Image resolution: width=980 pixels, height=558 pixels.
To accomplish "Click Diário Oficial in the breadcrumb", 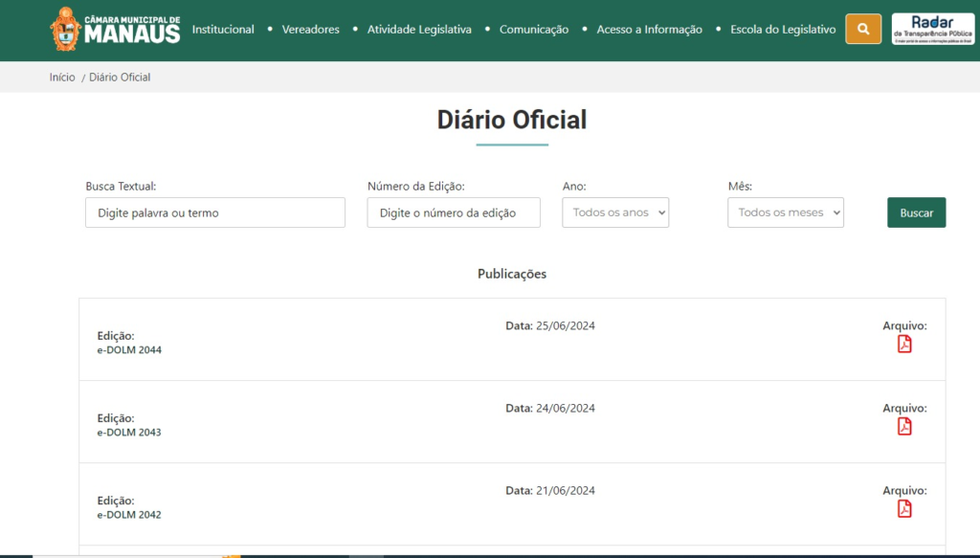I will pyautogui.click(x=120, y=78).
